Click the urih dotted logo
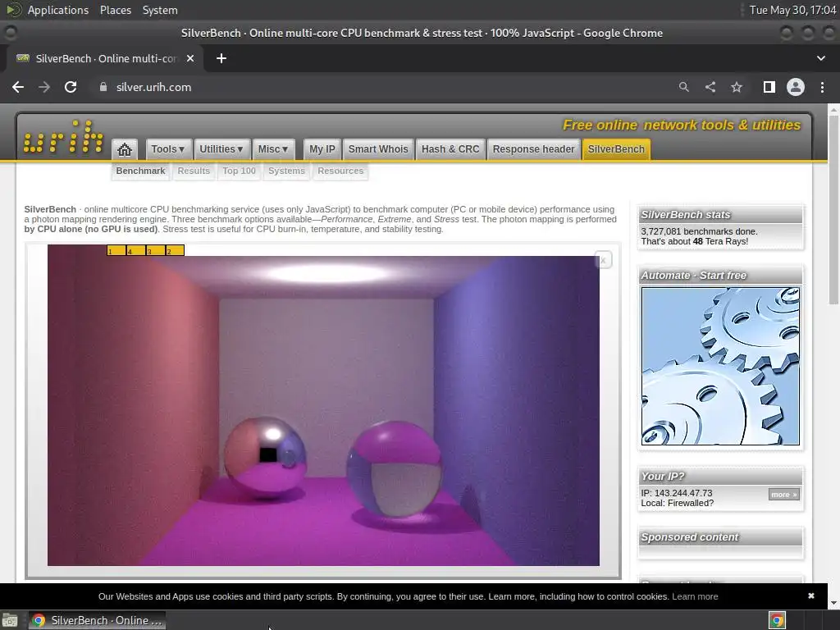 [x=63, y=137]
